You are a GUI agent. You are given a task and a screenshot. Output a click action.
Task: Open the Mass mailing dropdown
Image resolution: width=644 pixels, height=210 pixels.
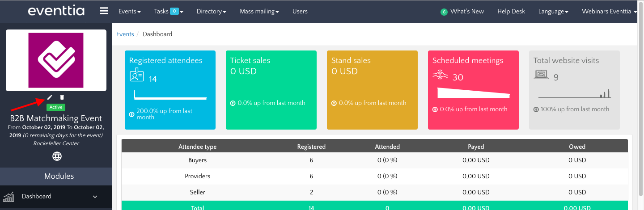tap(259, 12)
